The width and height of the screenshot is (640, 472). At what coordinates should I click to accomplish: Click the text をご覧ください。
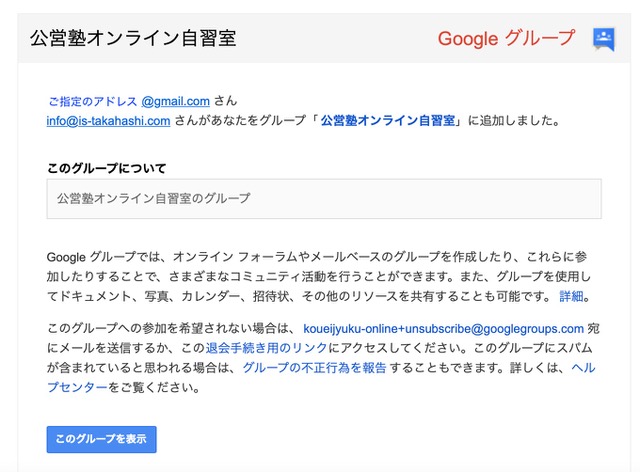click(x=154, y=387)
